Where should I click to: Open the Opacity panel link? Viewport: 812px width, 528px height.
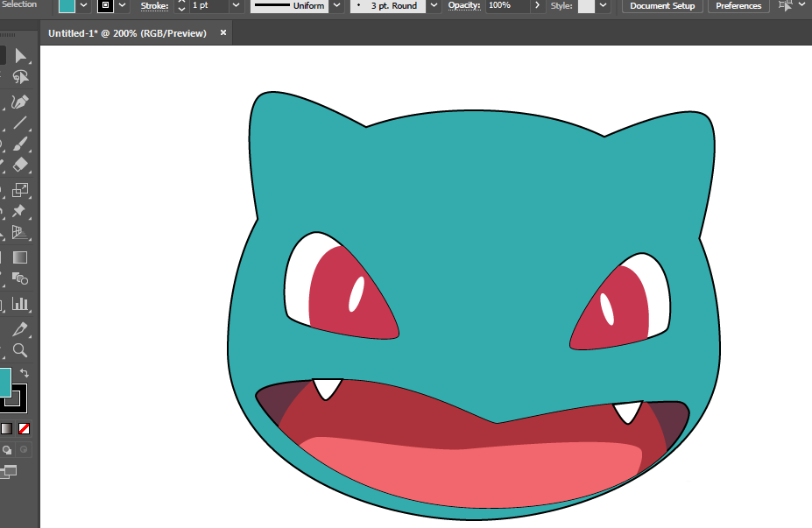(x=464, y=6)
